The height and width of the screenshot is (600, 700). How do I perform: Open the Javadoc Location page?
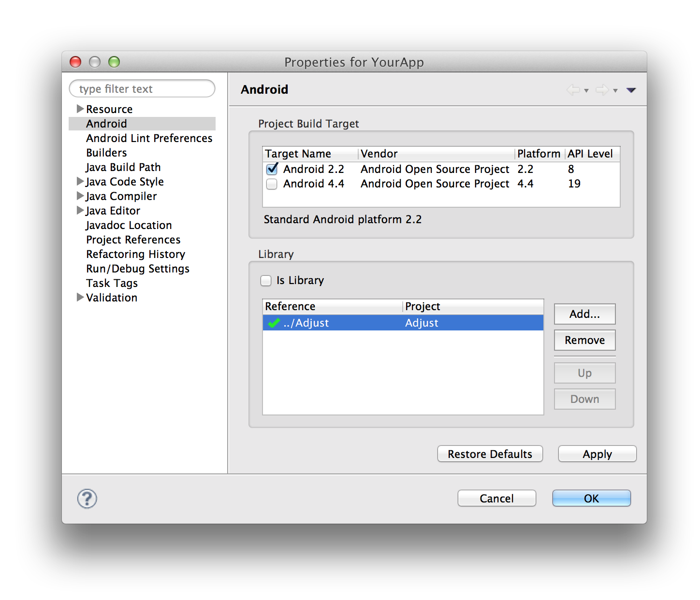129,225
